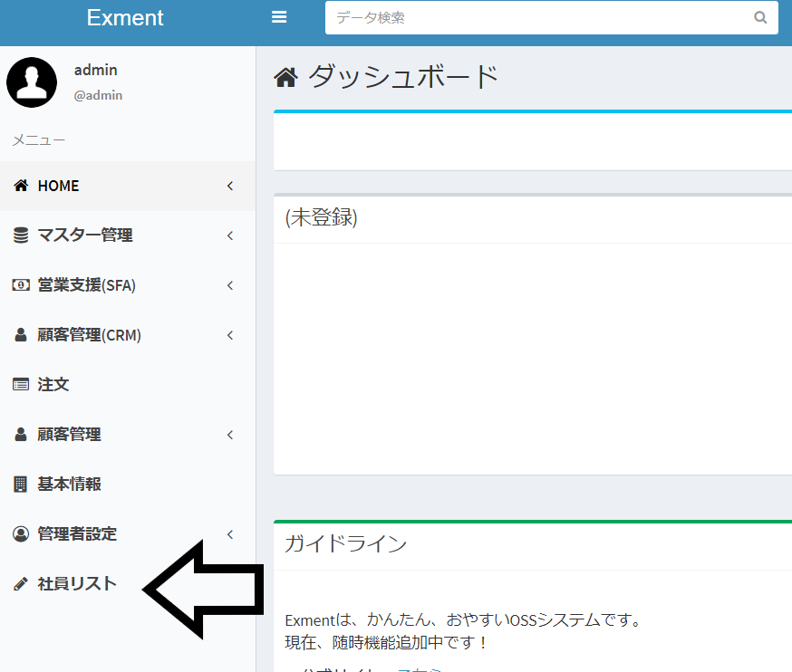792x672 pixels.
Task: Click the @admin user code text
Action: [98, 95]
